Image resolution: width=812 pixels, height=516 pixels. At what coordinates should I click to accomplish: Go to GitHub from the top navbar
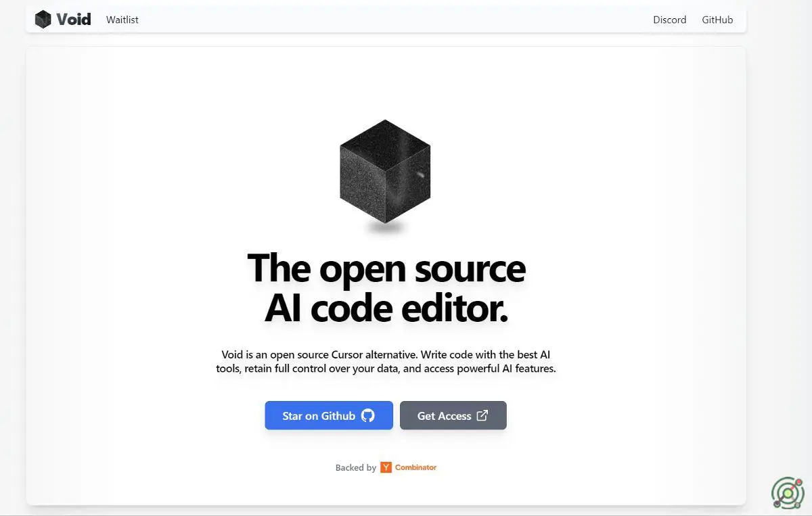[717, 20]
